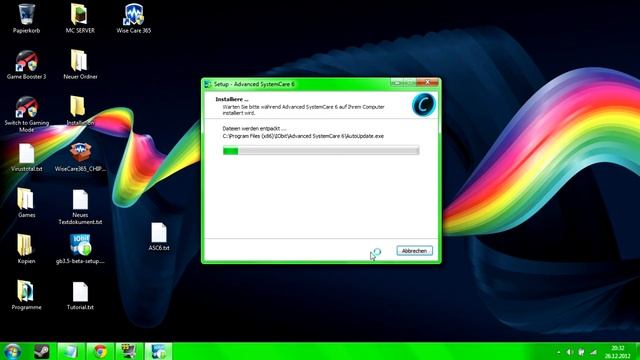Click the setup icon in the title bar

point(208,84)
